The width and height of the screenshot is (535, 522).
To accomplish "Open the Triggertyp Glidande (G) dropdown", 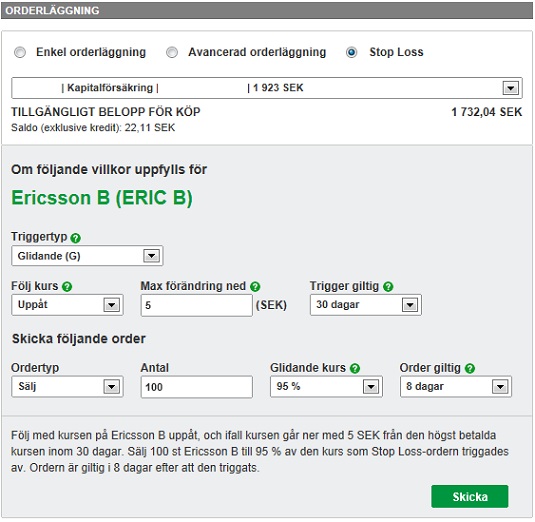I will tap(87, 256).
